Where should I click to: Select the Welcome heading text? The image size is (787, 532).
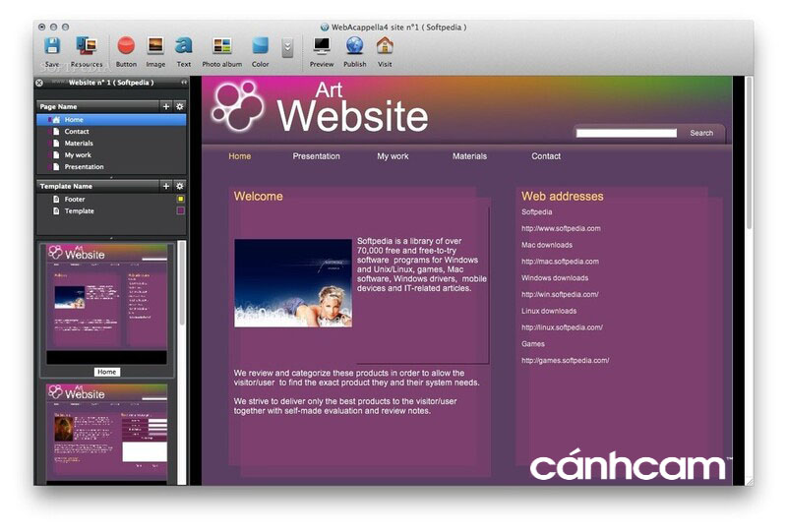coord(258,197)
